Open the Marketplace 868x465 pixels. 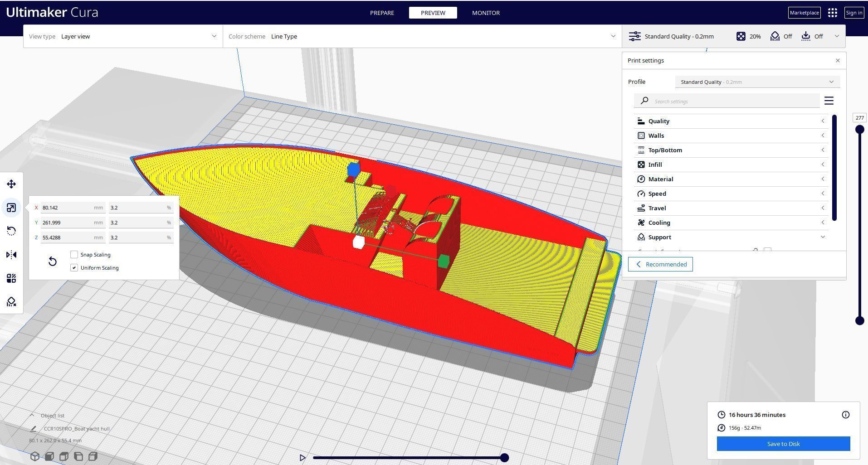tap(804, 13)
